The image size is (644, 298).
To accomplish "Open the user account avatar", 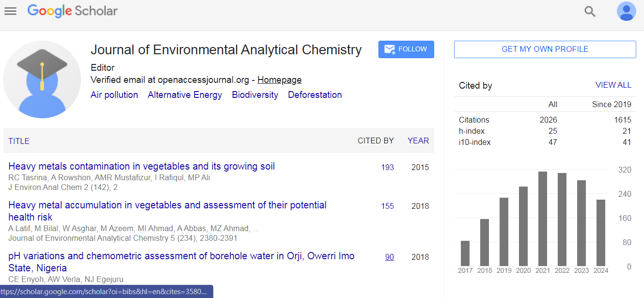I will (626, 11).
